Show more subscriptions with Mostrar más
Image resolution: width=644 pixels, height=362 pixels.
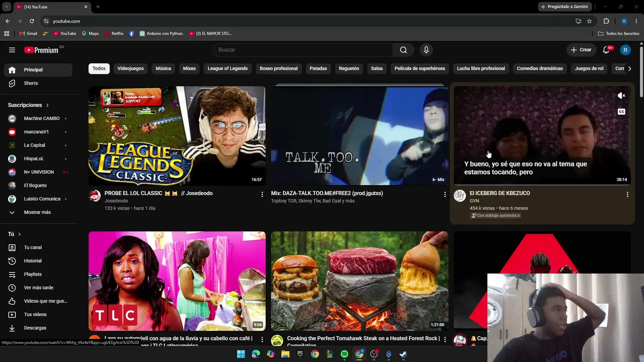(38, 212)
